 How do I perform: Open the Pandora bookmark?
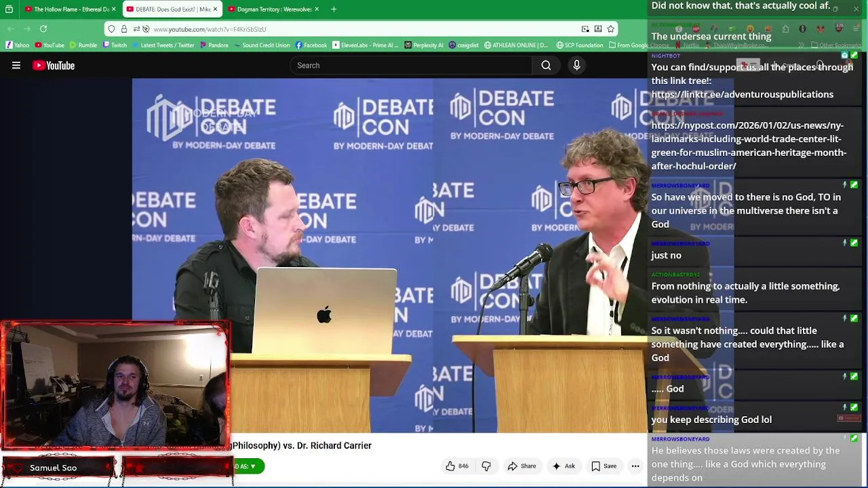point(214,45)
